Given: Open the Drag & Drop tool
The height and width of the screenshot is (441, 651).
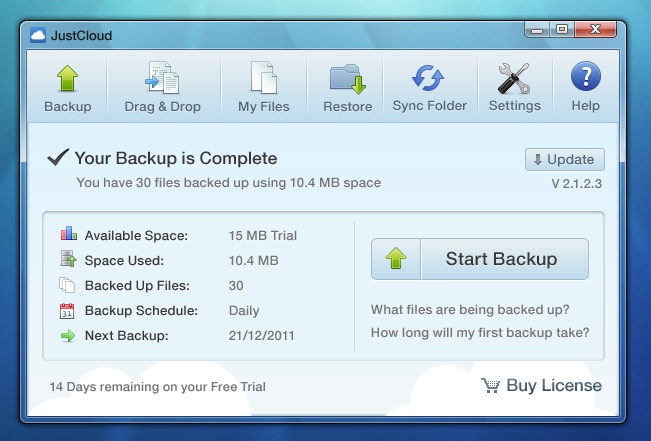Looking at the screenshot, I should point(162,78).
